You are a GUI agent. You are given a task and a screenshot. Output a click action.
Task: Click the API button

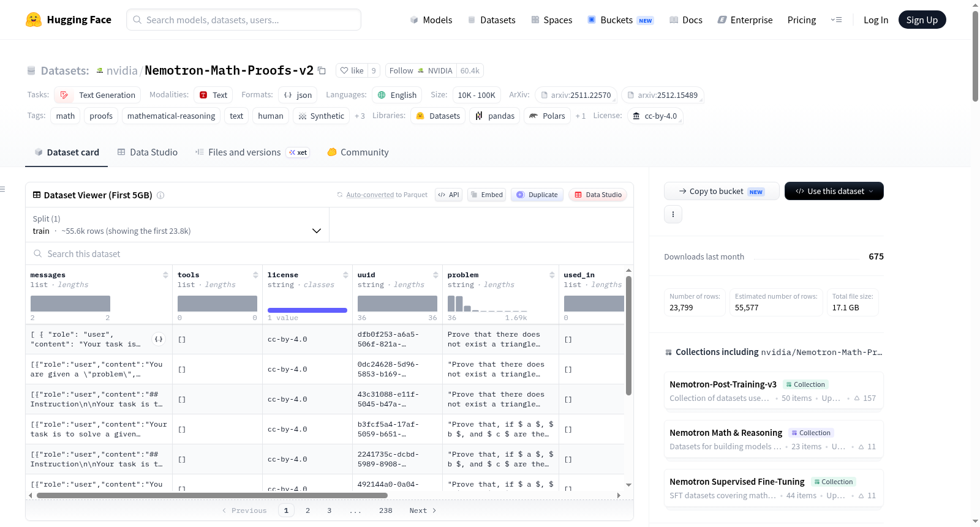click(x=448, y=195)
